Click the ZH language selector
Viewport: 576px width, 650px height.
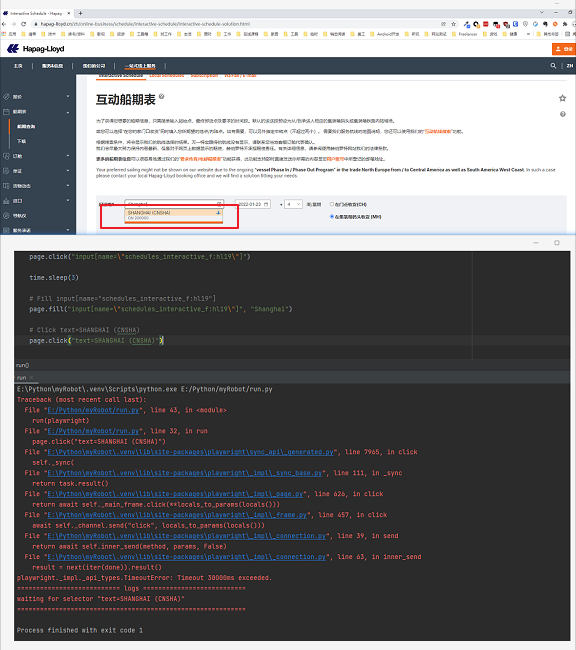click(x=570, y=65)
